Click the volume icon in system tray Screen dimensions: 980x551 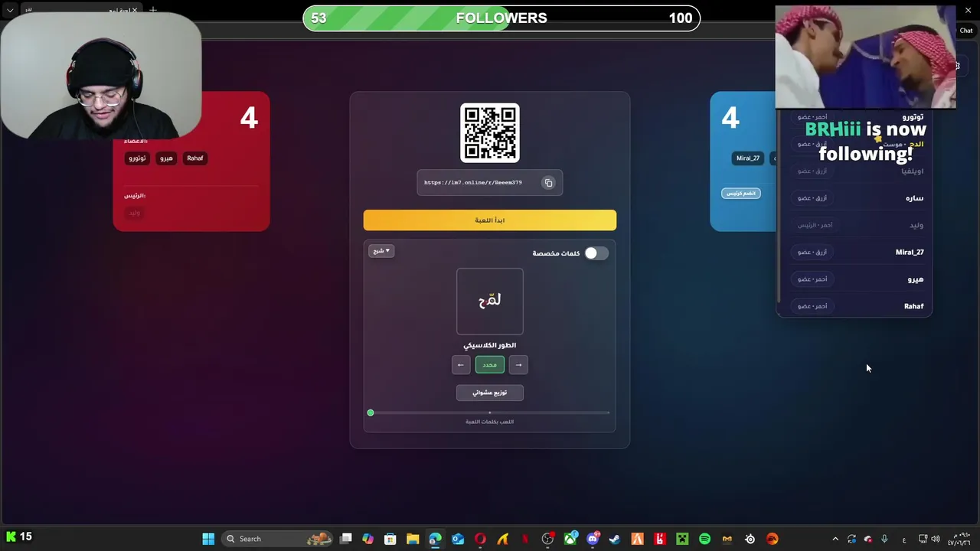click(x=936, y=539)
